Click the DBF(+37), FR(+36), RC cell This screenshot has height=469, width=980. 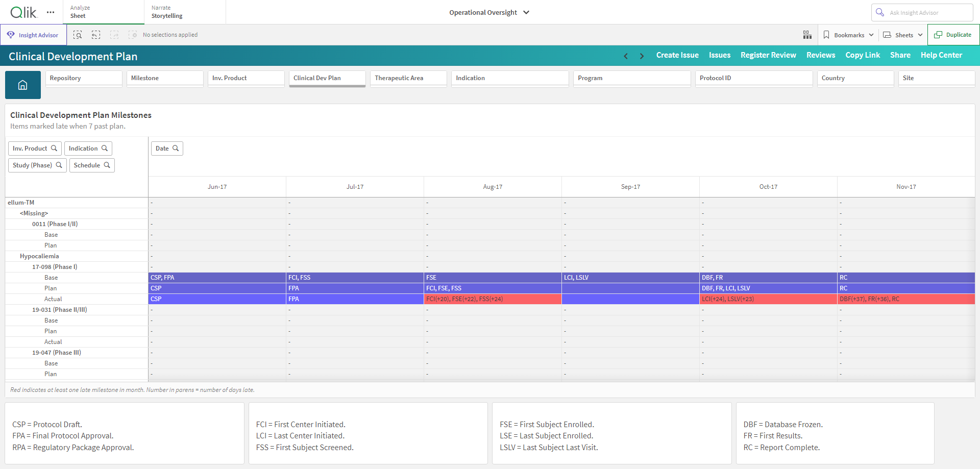pos(906,299)
